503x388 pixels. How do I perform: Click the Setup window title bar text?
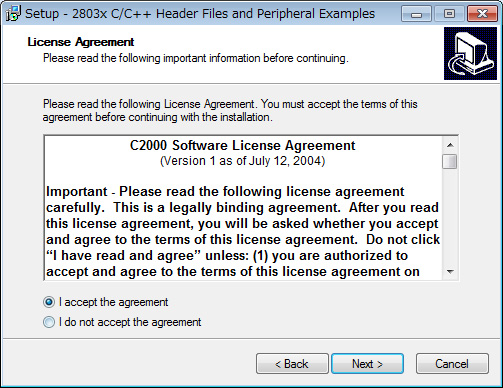pyautogui.click(x=200, y=14)
